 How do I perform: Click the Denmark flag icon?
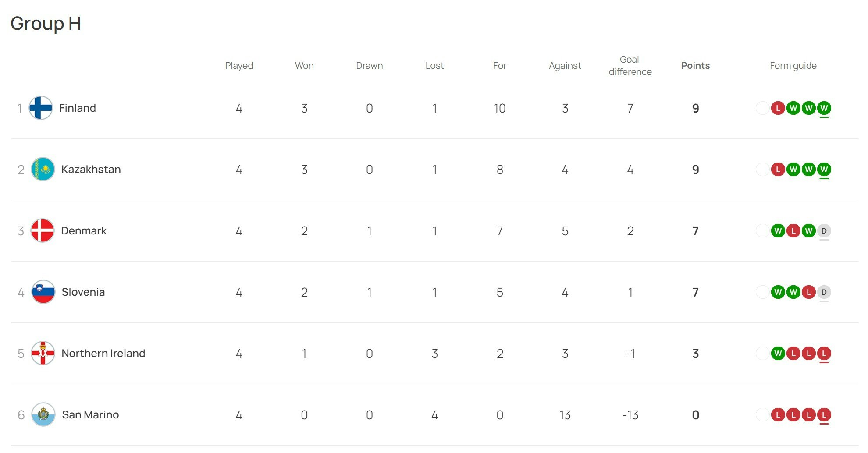43,230
